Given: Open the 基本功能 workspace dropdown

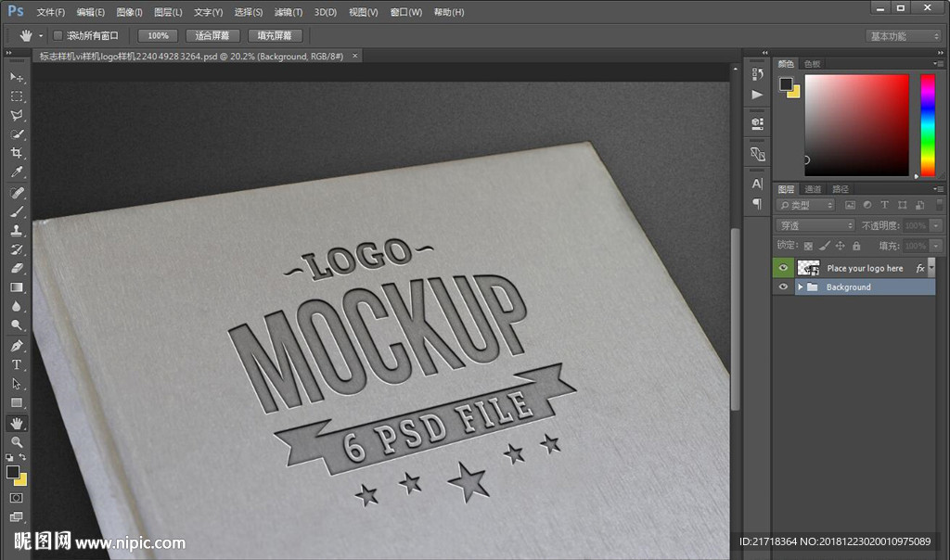Looking at the screenshot, I should pyautogui.click(x=904, y=36).
